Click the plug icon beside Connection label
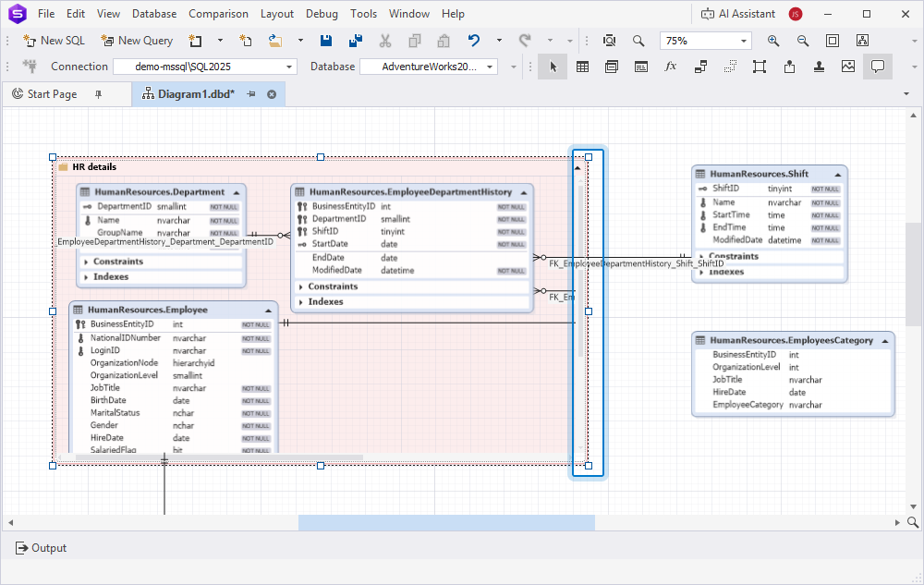 30,67
